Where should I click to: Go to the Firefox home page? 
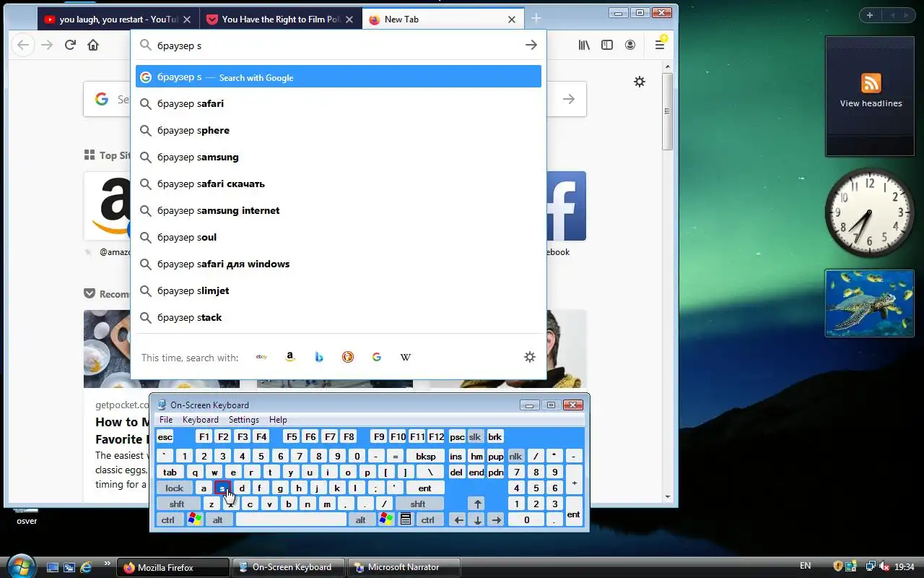[93, 45]
